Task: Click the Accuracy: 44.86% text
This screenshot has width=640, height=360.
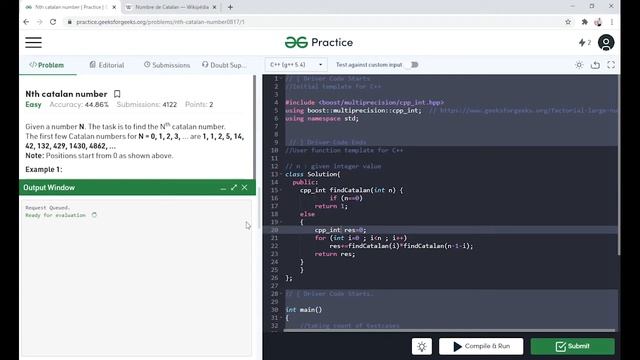Action: [x=79, y=104]
